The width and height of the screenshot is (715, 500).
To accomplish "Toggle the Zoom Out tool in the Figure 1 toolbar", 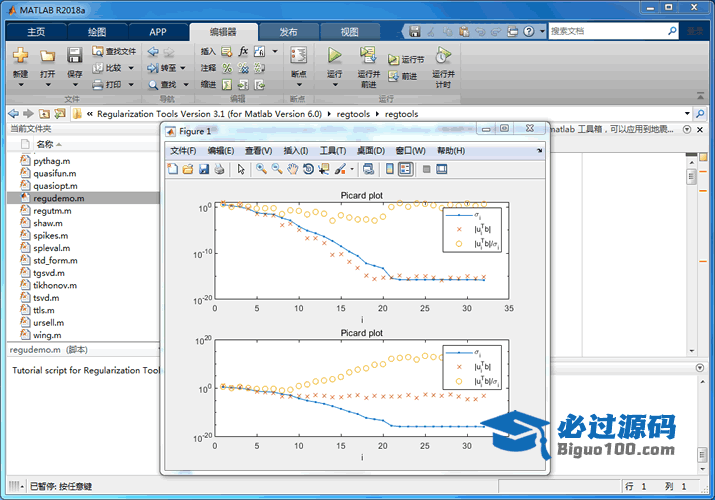I will point(277,169).
